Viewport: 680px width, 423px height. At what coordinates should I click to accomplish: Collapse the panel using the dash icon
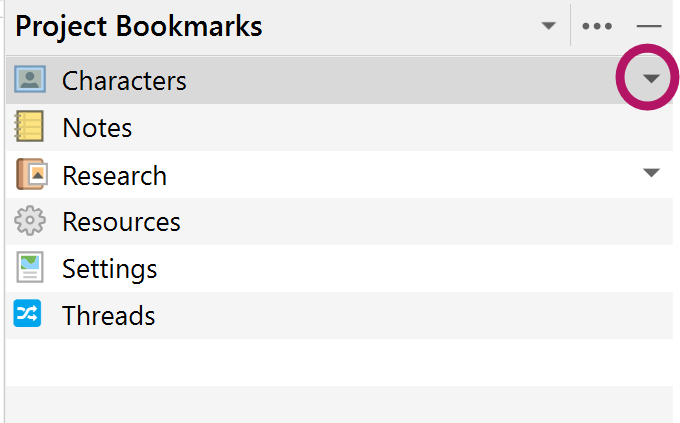pyautogui.click(x=649, y=26)
